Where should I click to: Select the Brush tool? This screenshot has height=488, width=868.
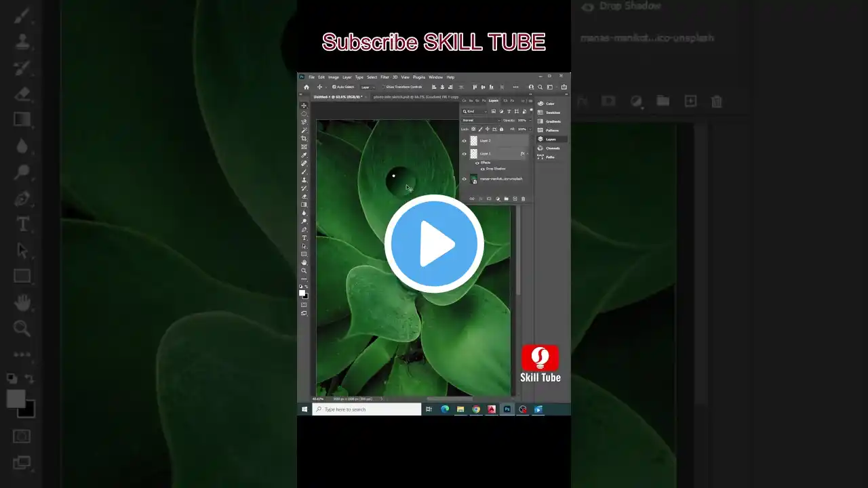[304, 171]
